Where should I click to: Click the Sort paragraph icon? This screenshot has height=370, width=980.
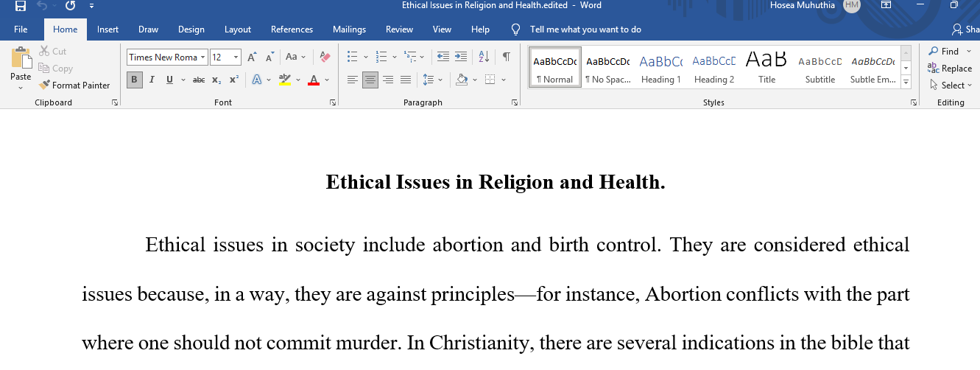[484, 57]
